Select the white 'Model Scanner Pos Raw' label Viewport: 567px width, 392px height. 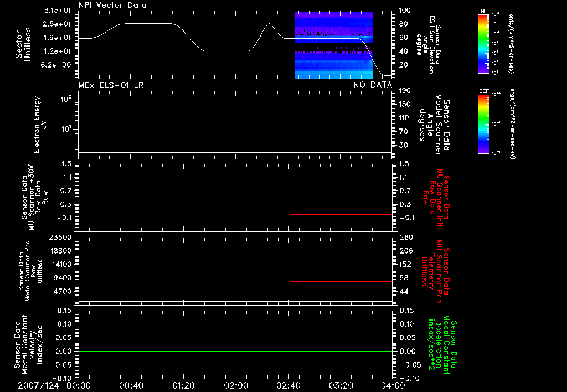coord(30,271)
